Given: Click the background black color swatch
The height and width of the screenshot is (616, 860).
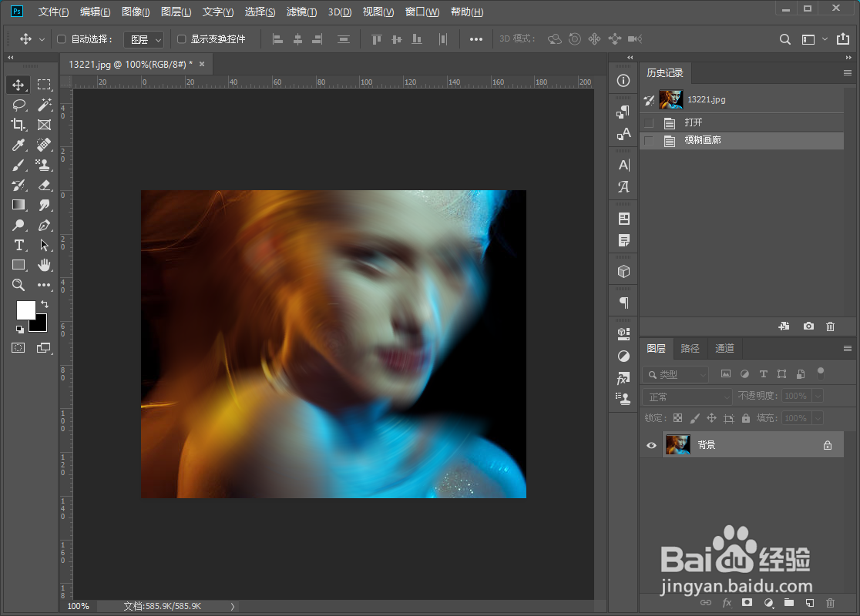Looking at the screenshot, I should point(40,324).
